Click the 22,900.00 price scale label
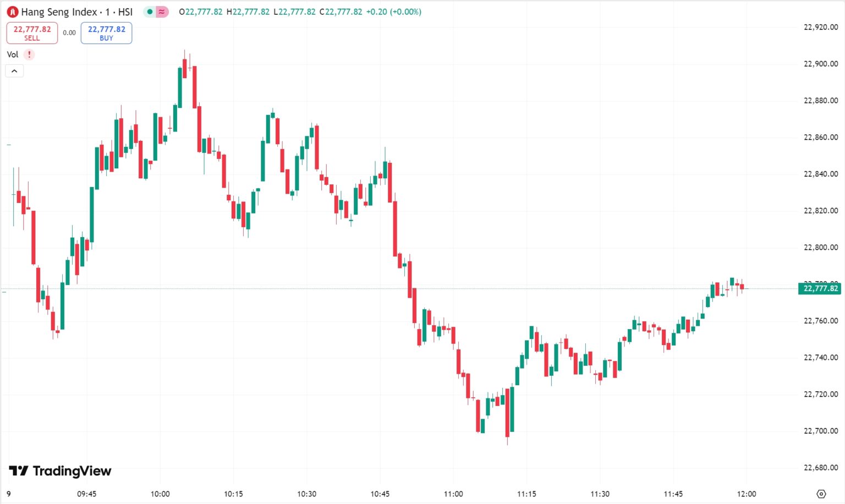Screen dimensions: 845x504 [821, 64]
